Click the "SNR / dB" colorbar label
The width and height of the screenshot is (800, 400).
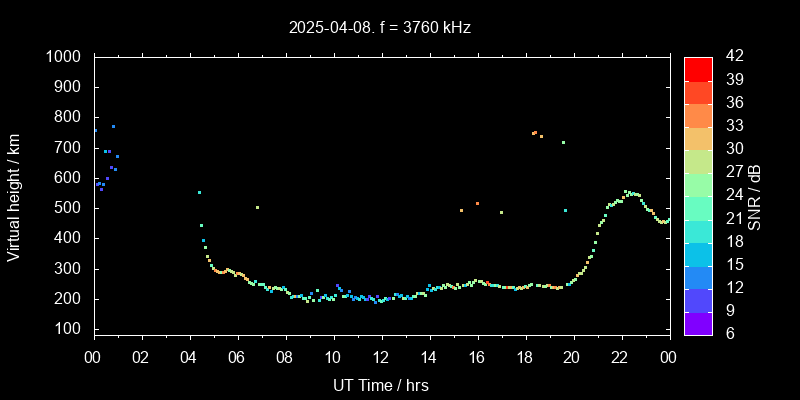pos(755,196)
